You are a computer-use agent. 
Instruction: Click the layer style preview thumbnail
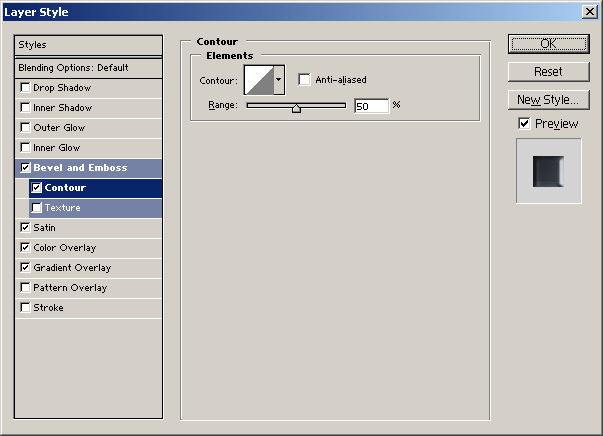tap(548, 170)
